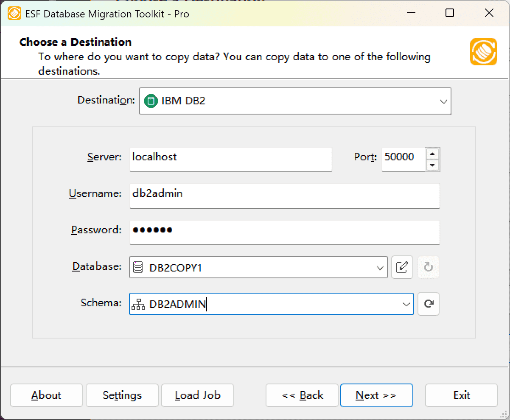Exit the migration toolkit
Image resolution: width=510 pixels, height=420 pixels.
pos(461,395)
